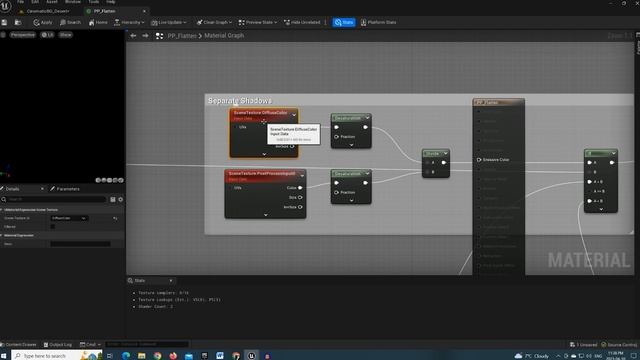Collapse the SceneTexture:DiffuseColor node arrow
Viewport: 640px width, 360px height.
pyautogui.click(x=294, y=115)
